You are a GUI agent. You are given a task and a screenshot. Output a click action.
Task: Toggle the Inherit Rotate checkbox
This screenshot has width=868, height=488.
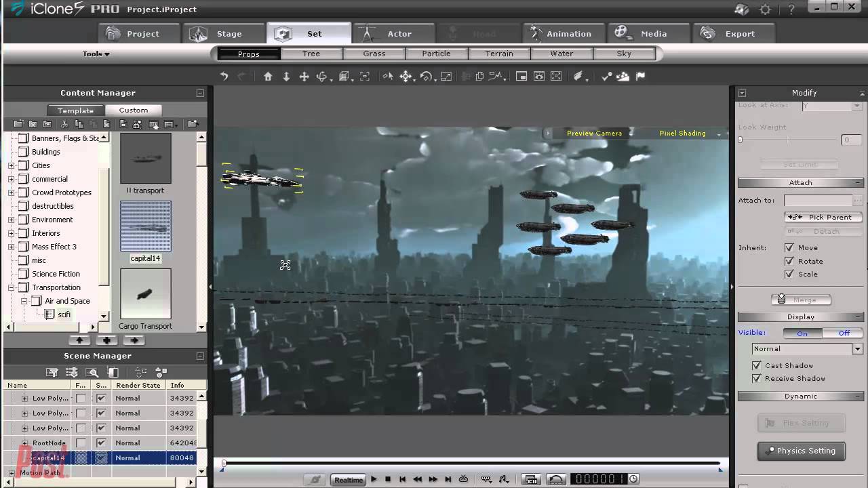[x=789, y=261]
